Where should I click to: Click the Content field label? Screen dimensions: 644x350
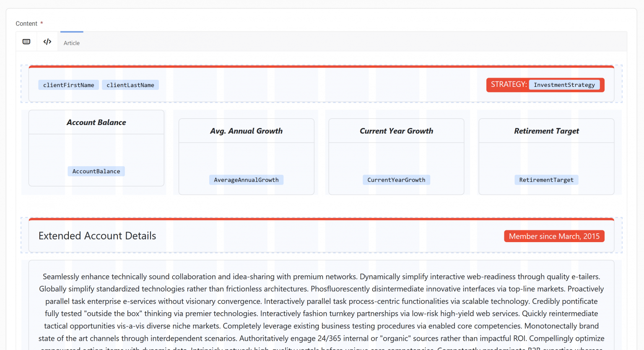[26, 24]
